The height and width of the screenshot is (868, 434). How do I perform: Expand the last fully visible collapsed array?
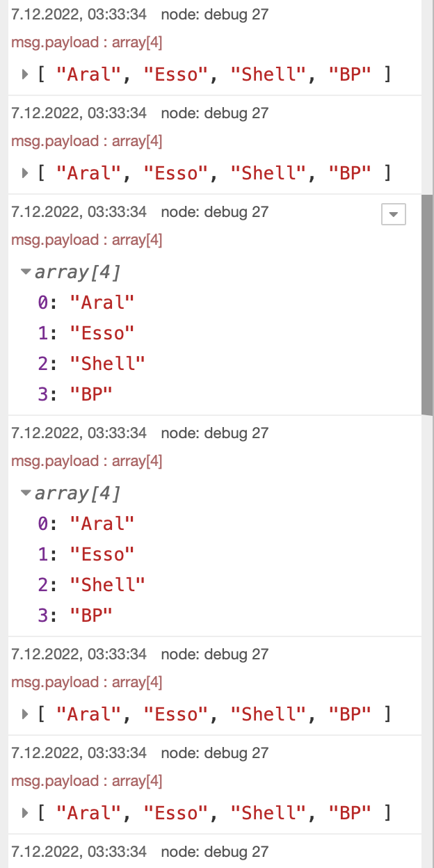click(26, 812)
